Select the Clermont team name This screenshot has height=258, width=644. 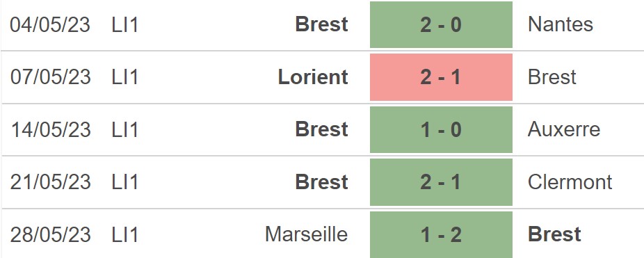[x=570, y=182]
